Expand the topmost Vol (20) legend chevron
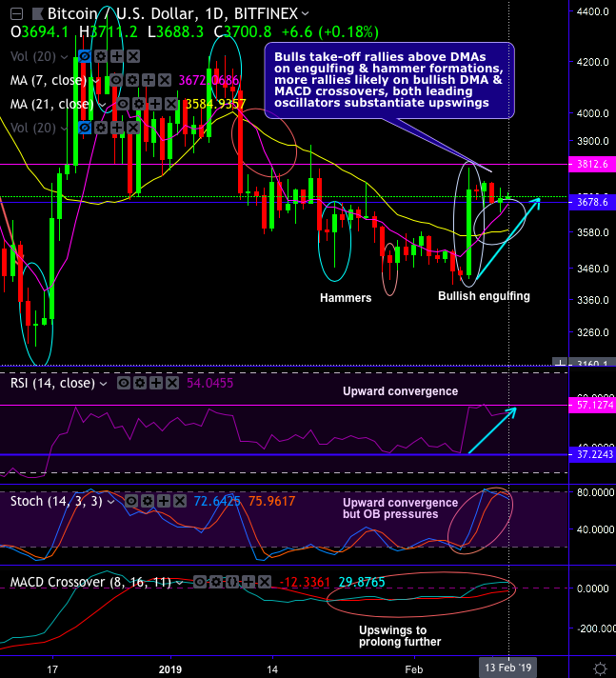Image resolution: width=616 pixels, height=678 pixels. point(65,57)
